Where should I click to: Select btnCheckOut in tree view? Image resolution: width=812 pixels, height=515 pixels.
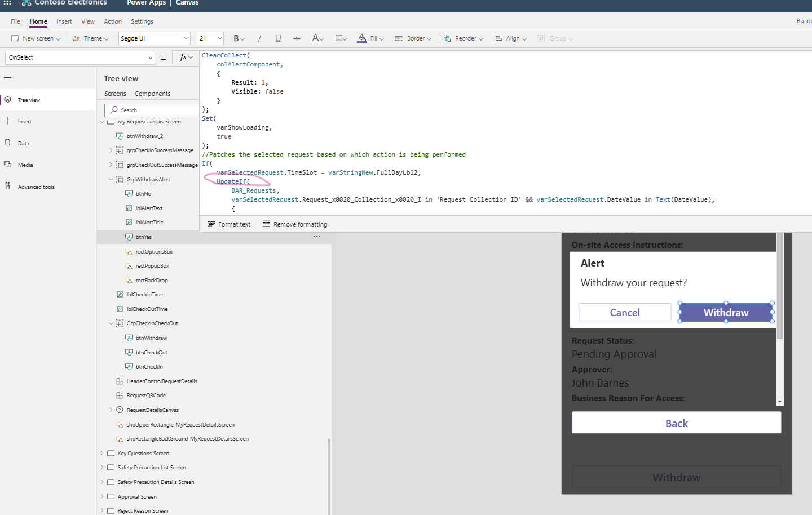point(152,352)
